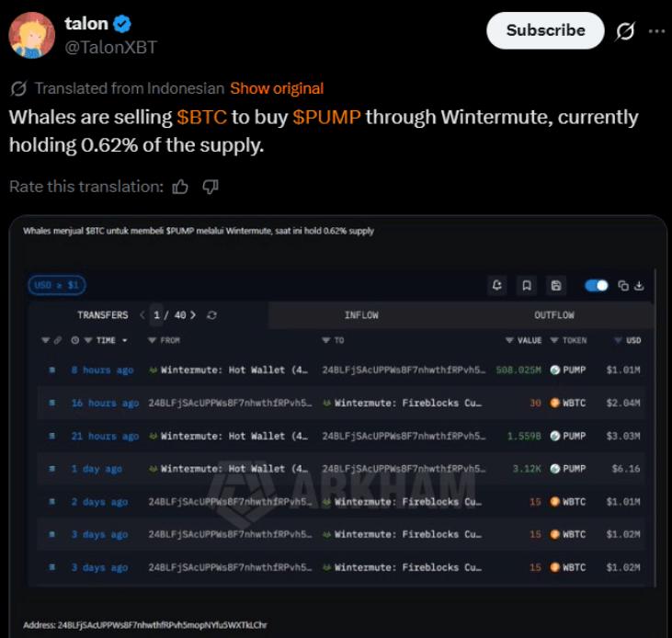Viewport: 672px width, 638px height.
Task: Download transfers with the download arrow icon
Action: pyautogui.click(x=639, y=286)
